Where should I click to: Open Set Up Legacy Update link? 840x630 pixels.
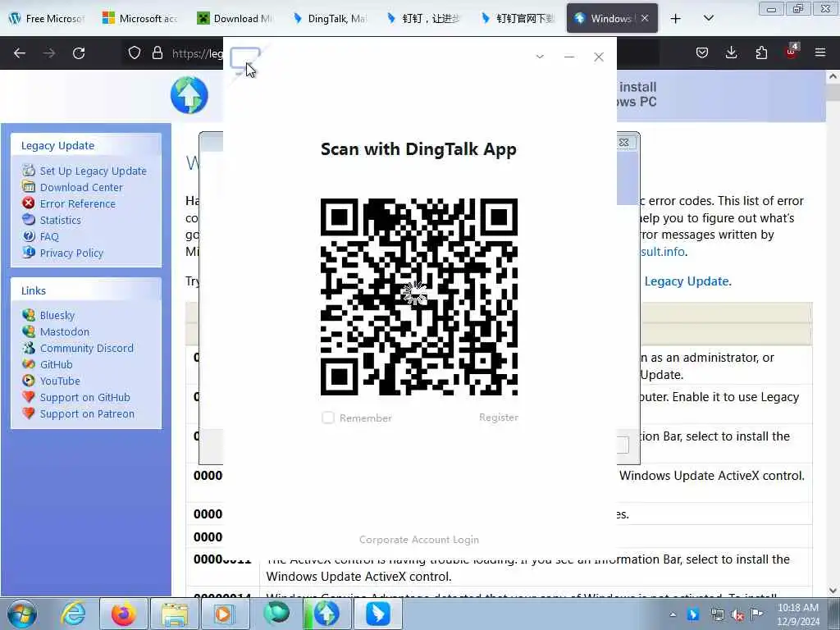(93, 171)
